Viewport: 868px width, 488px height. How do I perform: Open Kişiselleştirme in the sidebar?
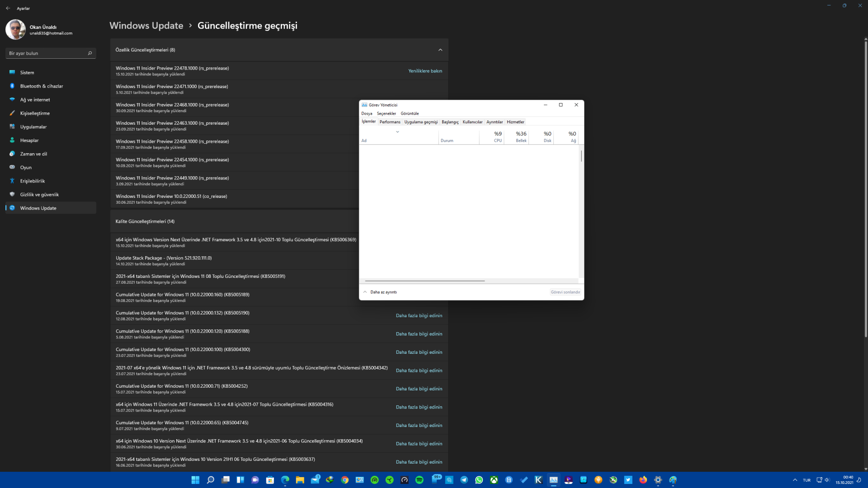click(35, 113)
